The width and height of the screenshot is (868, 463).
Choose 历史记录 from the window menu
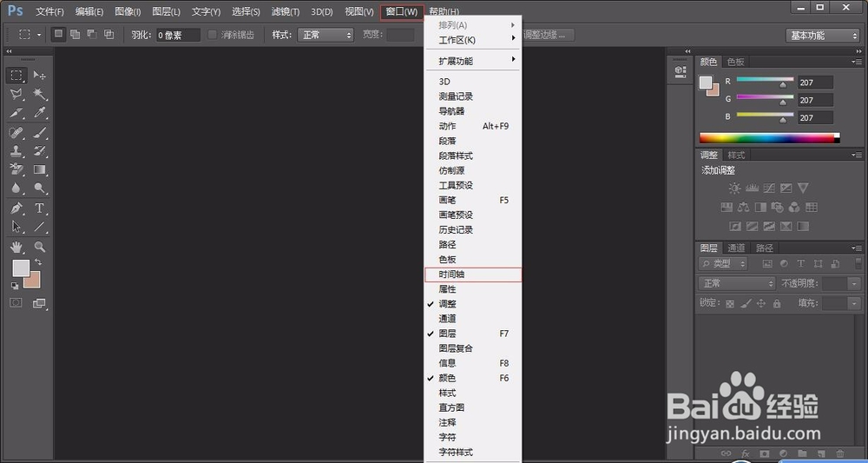click(473, 230)
